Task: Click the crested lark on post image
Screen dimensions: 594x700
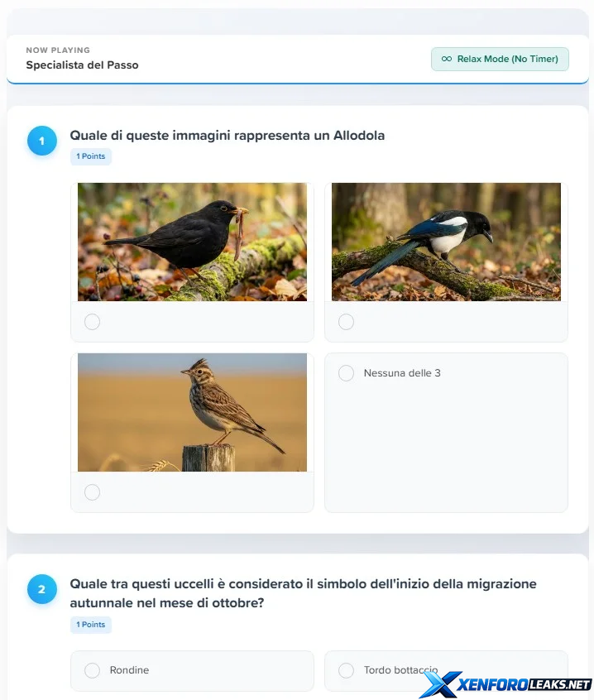Action: click(193, 413)
